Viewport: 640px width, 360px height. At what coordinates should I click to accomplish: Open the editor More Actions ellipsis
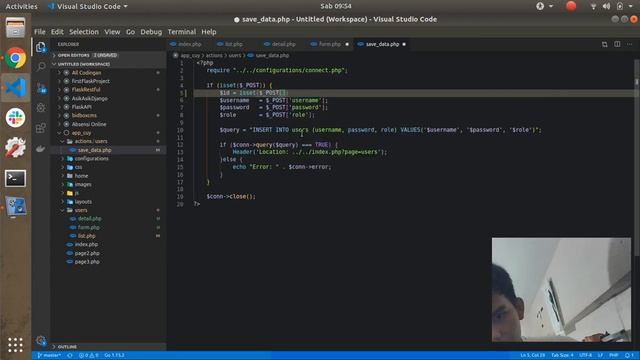(x=629, y=44)
